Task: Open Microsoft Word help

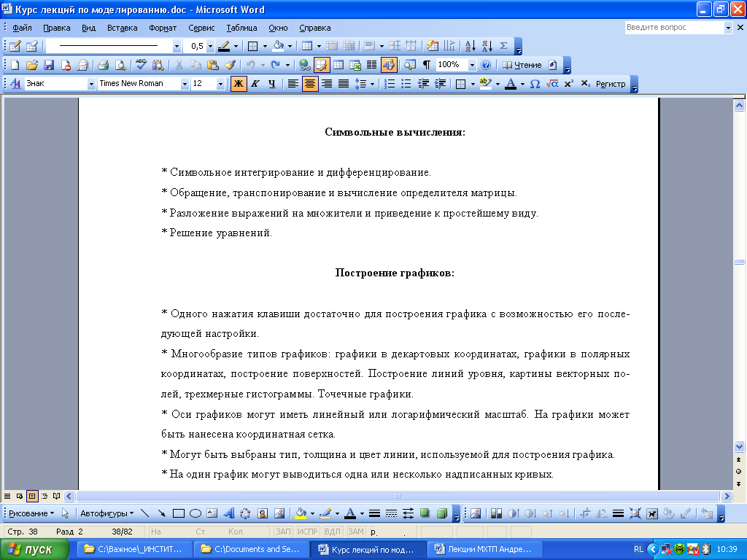Action: pos(485,65)
